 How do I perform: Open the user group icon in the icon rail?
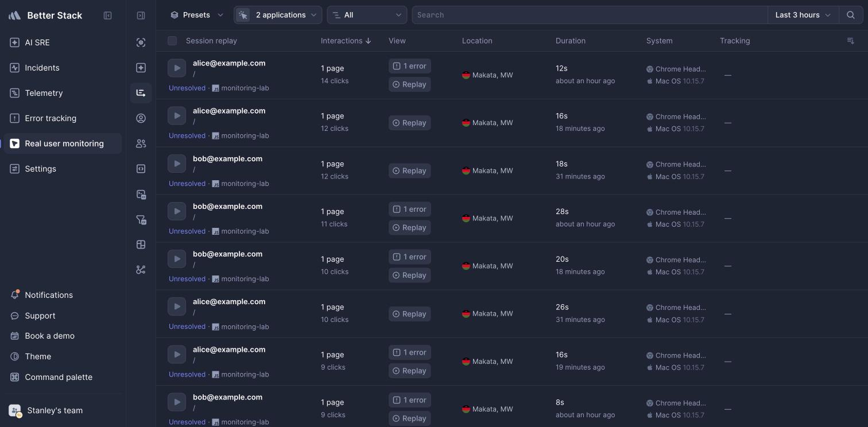(x=141, y=143)
